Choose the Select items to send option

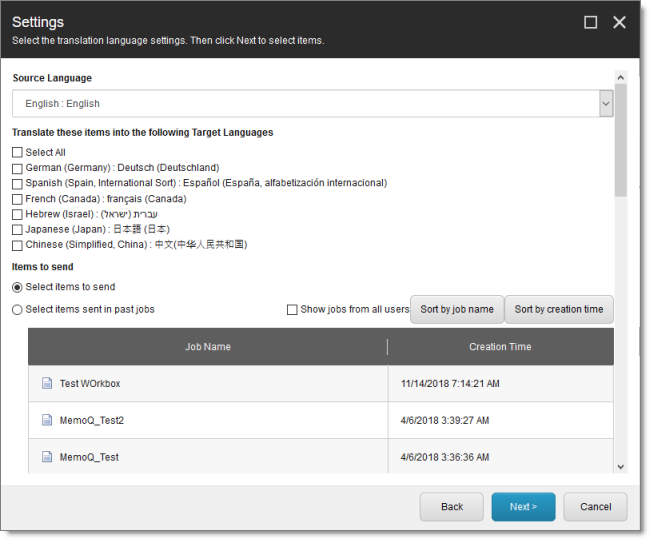click(17, 287)
